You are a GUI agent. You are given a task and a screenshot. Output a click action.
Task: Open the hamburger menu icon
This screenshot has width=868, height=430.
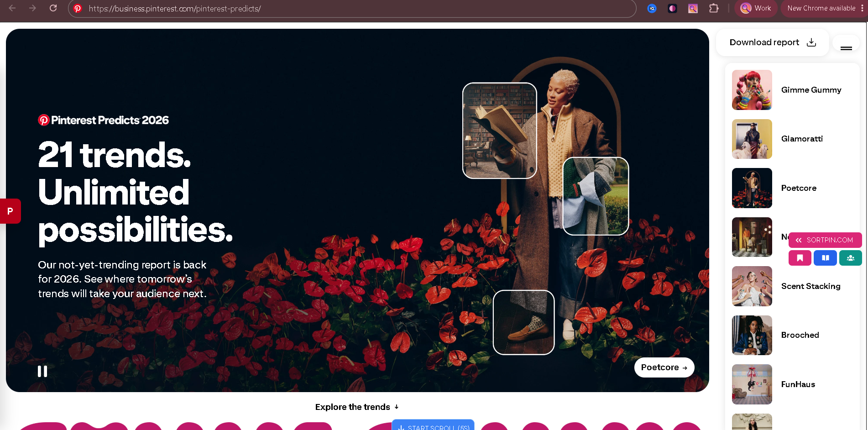(846, 48)
